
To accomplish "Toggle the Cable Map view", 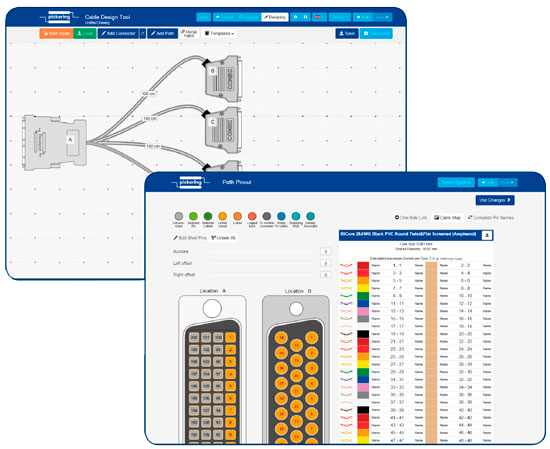I will [x=447, y=218].
